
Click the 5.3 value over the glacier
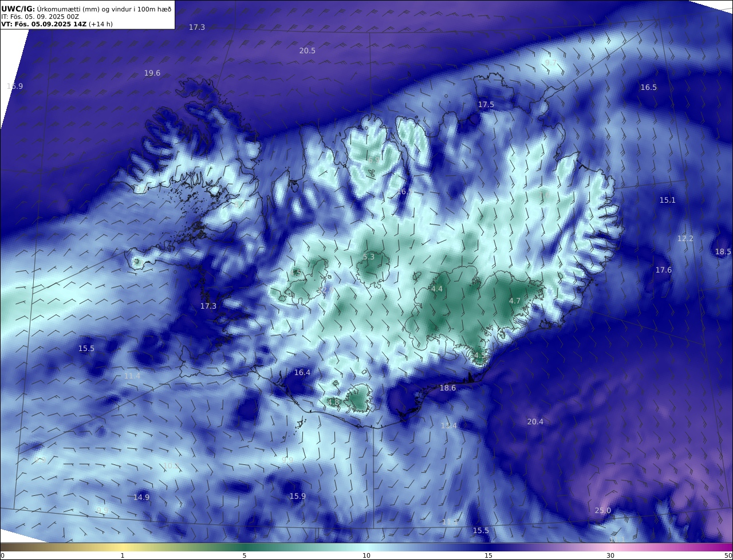(369, 257)
